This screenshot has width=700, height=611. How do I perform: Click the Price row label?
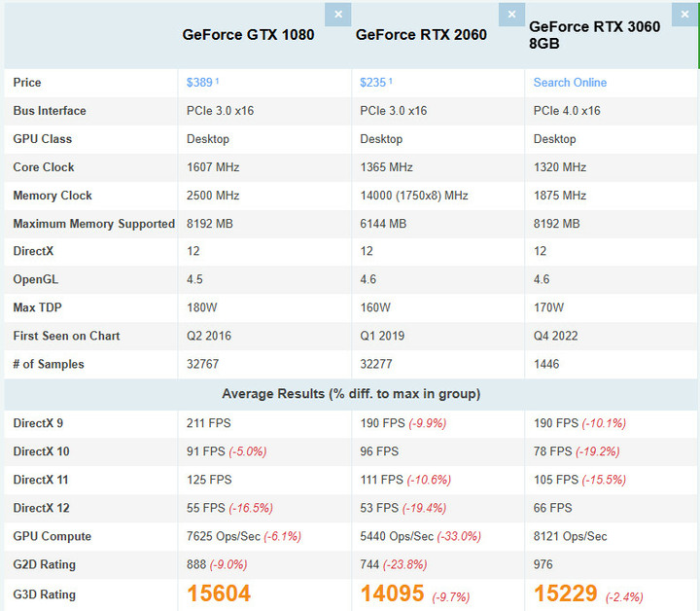tap(27, 83)
